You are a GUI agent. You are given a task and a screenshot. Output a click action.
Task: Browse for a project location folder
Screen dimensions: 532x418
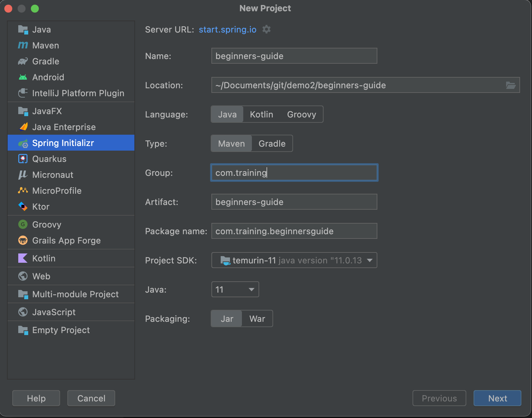pos(511,85)
